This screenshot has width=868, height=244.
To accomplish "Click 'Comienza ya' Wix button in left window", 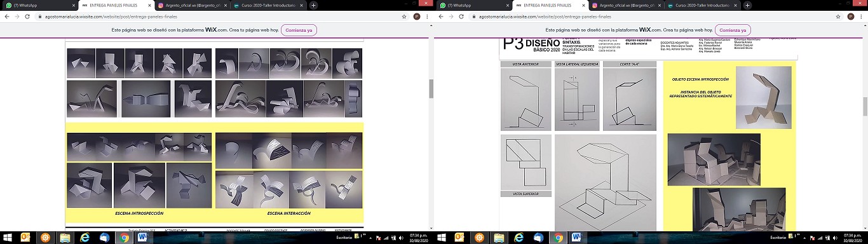I will tap(298, 30).
